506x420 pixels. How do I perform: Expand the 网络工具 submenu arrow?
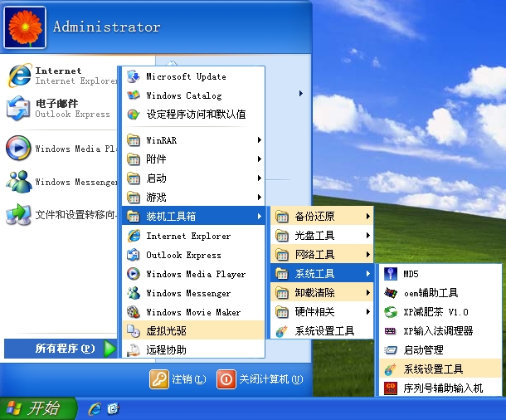[368, 255]
